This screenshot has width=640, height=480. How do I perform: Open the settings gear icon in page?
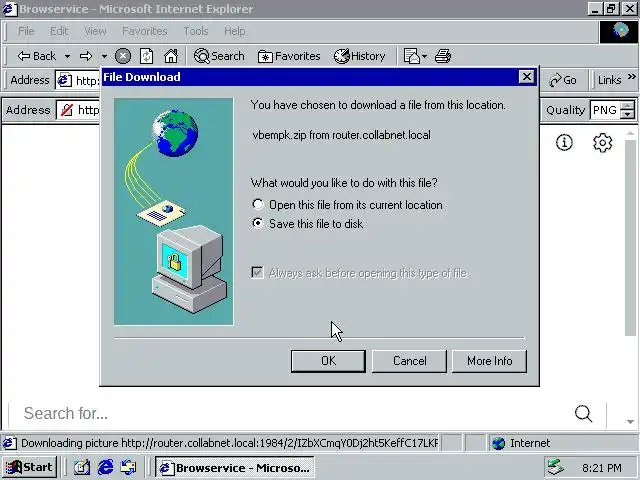[x=602, y=142]
